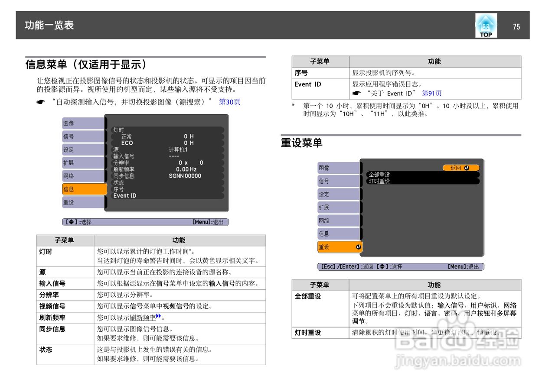This screenshot has height=392, width=555.
Task: Open the 第30页 page link
Action: point(229,102)
